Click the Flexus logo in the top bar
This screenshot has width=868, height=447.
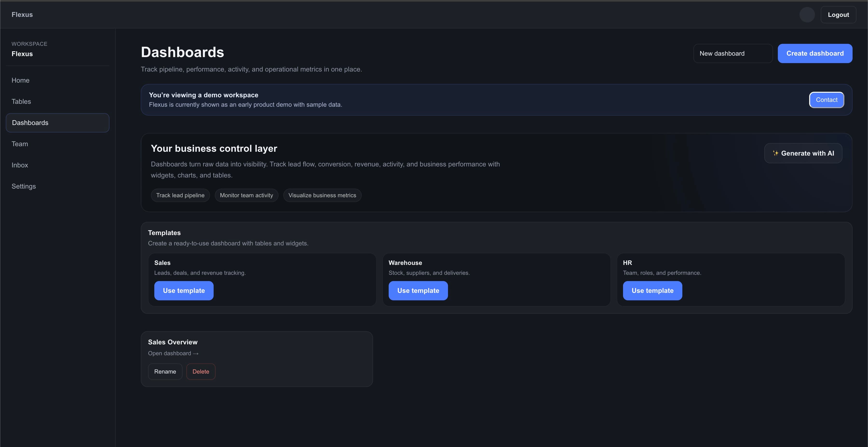pos(22,14)
